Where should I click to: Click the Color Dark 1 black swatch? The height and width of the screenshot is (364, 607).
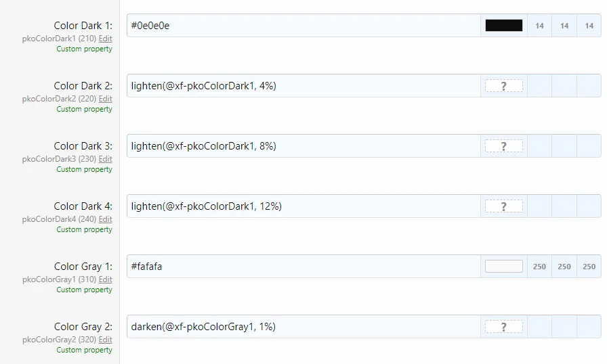click(503, 26)
